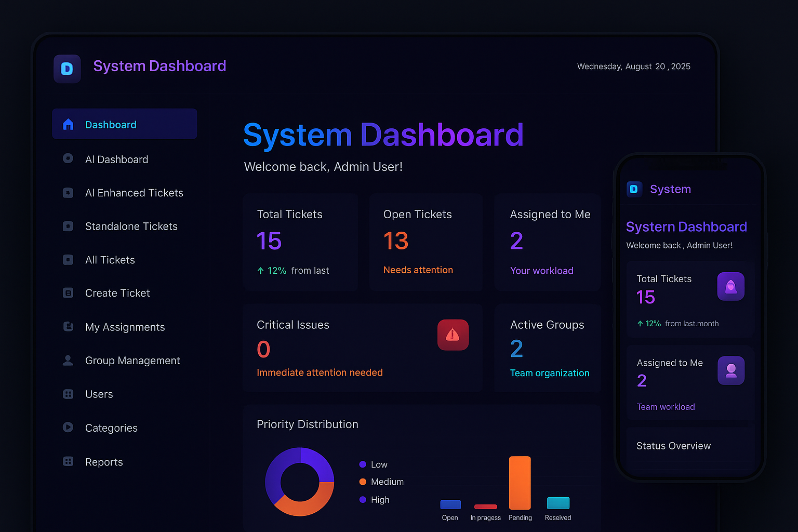Click the Categories play-circle icon
798x532 pixels.
[68, 428]
